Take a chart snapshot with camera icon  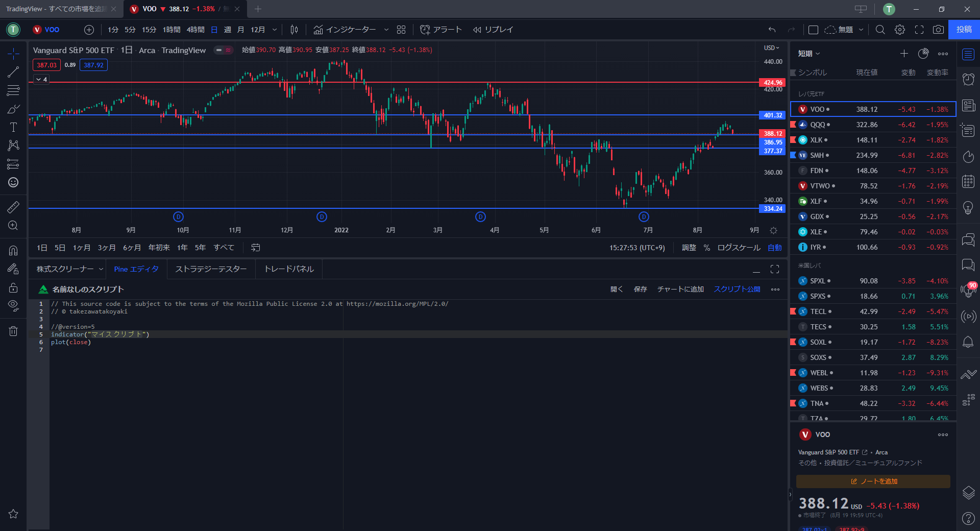point(938,30)
